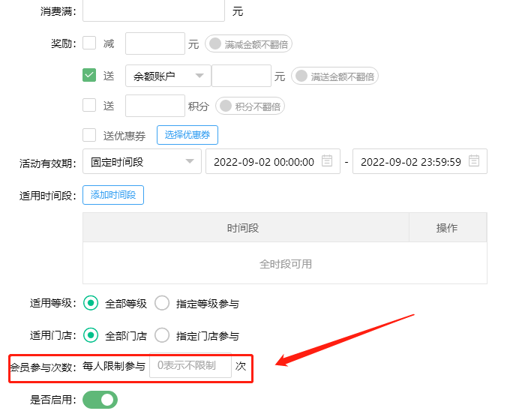Select the 指定等级参与 radio button

click(162, 303)
